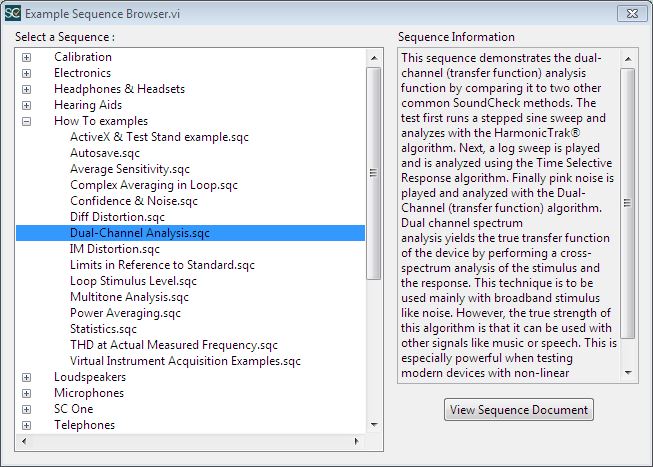Select ActiveX & Test Stand example.sqc
653x467 pixels.
(x=159, y=137)
